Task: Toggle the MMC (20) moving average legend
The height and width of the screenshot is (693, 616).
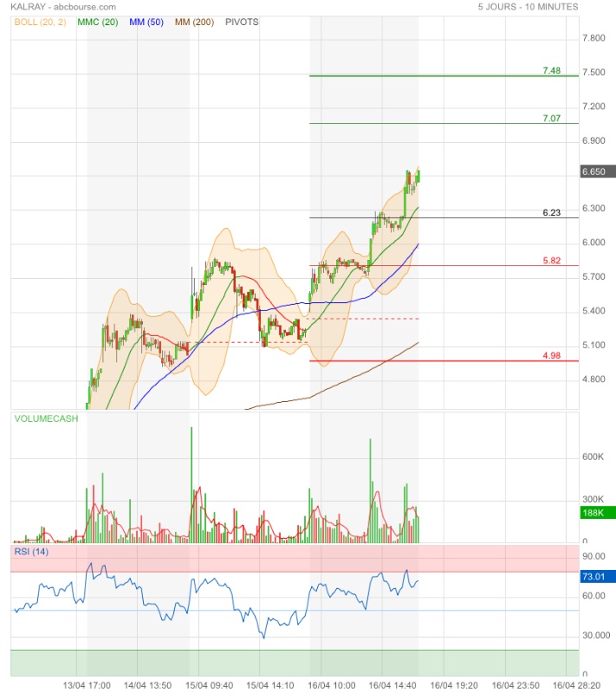Action: (x=98, y=22)
